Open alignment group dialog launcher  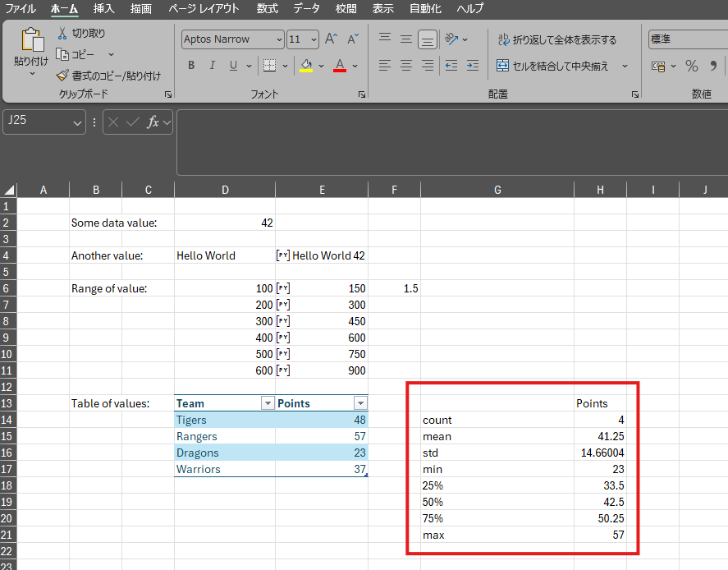[635, 94]
